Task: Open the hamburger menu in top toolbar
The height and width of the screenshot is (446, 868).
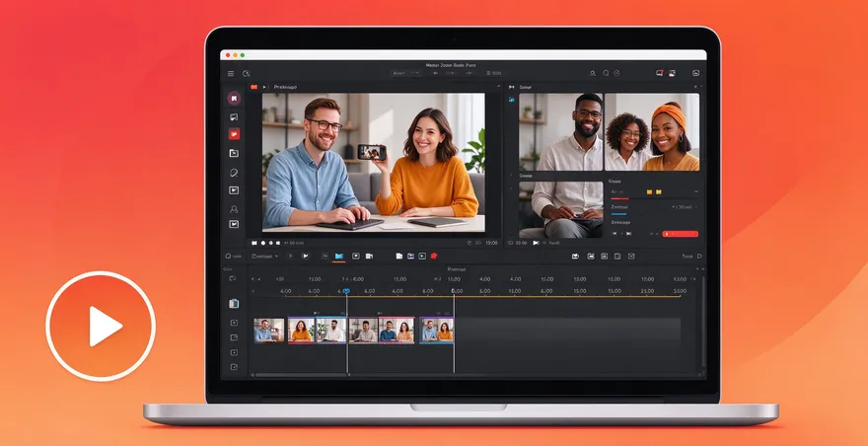Action: point(231,73)
